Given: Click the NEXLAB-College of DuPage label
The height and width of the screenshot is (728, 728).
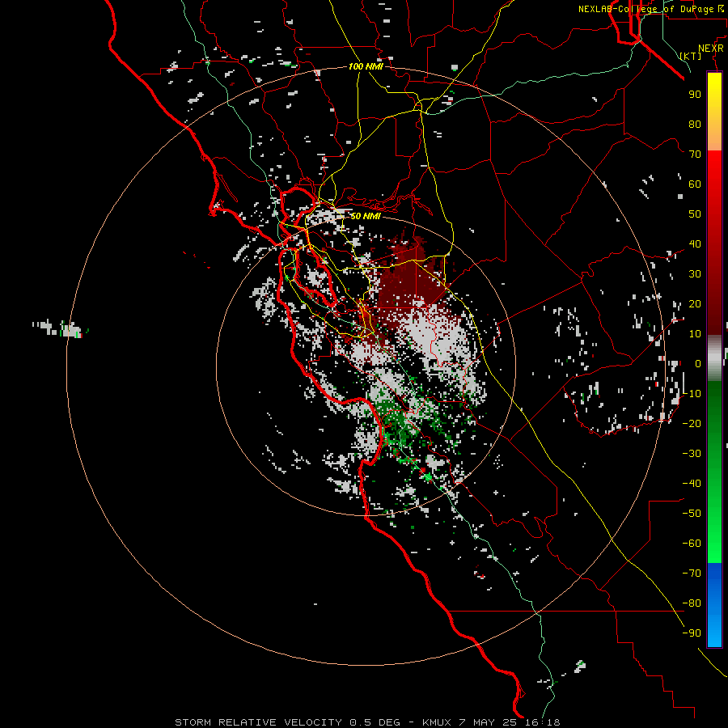Looking at the screenshot, I should tap(645, 9).
